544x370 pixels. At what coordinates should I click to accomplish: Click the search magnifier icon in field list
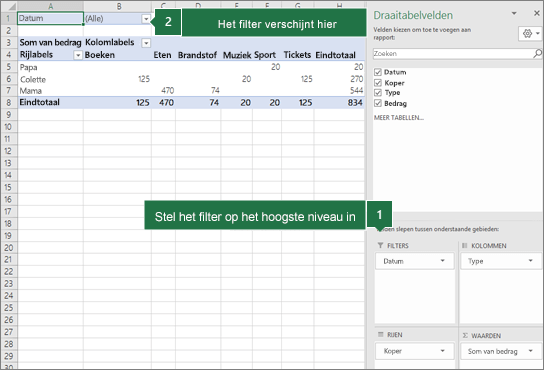(x=537, y=53)
